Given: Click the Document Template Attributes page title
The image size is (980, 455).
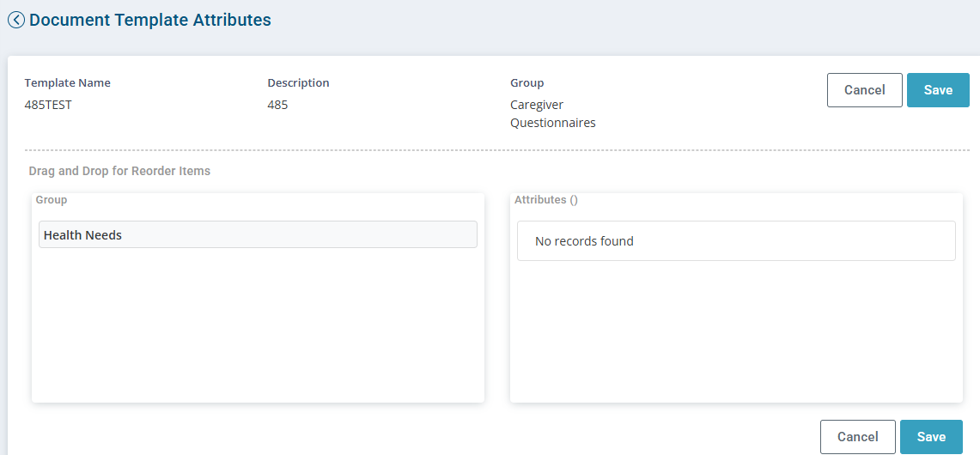Looking at the screenshot, I should click(x=150, y=20).
